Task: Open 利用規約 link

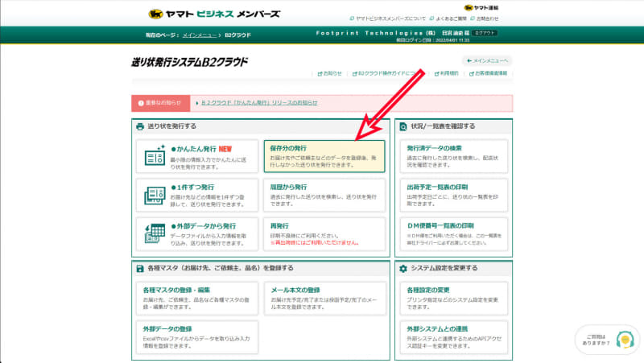Action: [447, 73]
